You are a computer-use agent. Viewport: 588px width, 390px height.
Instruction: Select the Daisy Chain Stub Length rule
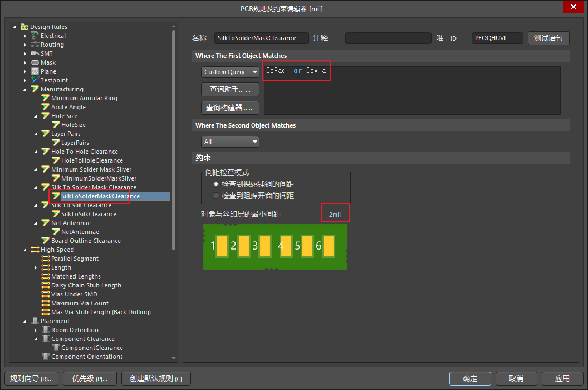click(86, 285)
